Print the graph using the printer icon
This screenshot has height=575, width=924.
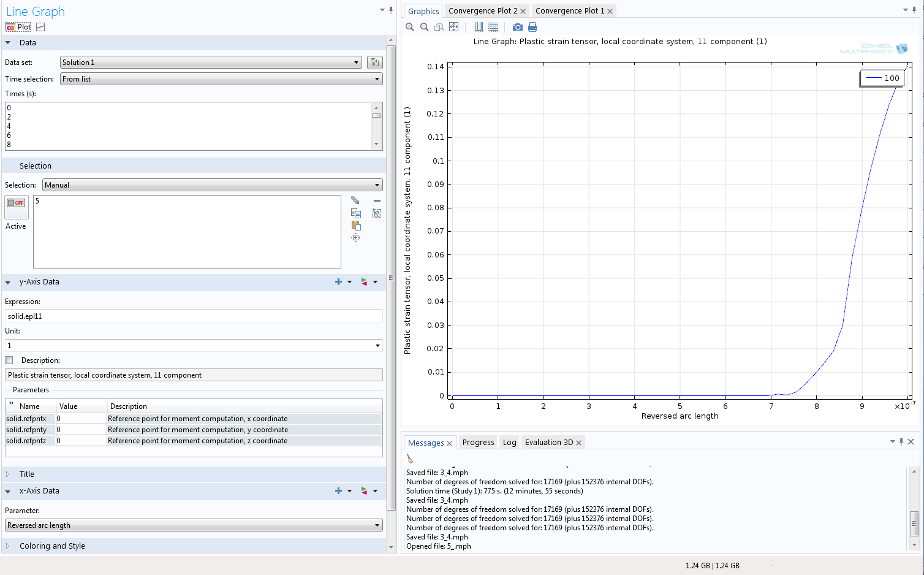coord(532,27)
